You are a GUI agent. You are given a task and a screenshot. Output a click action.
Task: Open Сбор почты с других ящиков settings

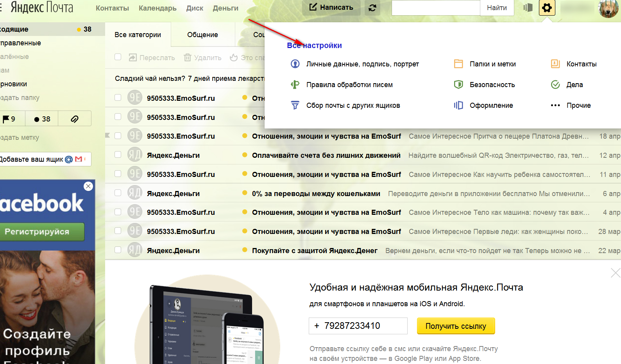(353, 105)
